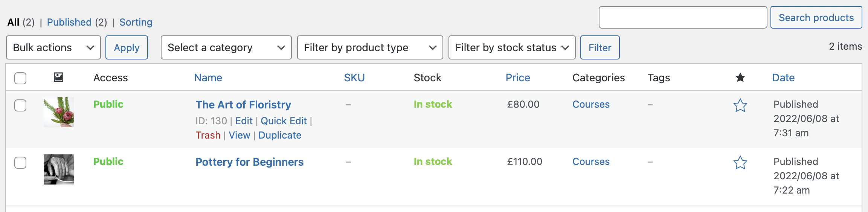This screenshot has width=868, height=212.
Task: Click the image thumbnail column header icon
Action: point(58,78)
